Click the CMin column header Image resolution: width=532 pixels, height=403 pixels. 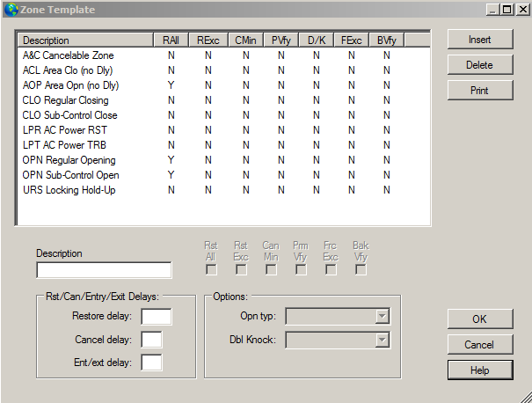click(245, 40)
